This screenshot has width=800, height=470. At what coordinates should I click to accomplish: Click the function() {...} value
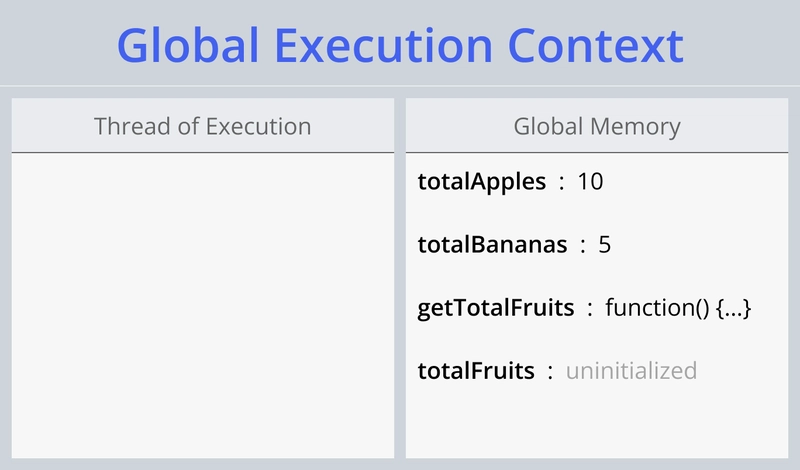pyautogui.click(x=678, y=308)
